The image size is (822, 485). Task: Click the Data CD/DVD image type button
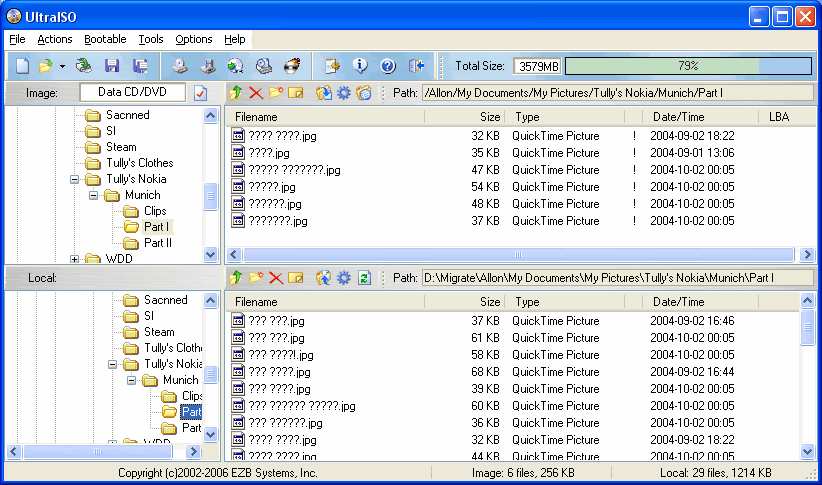coord(133,92)
